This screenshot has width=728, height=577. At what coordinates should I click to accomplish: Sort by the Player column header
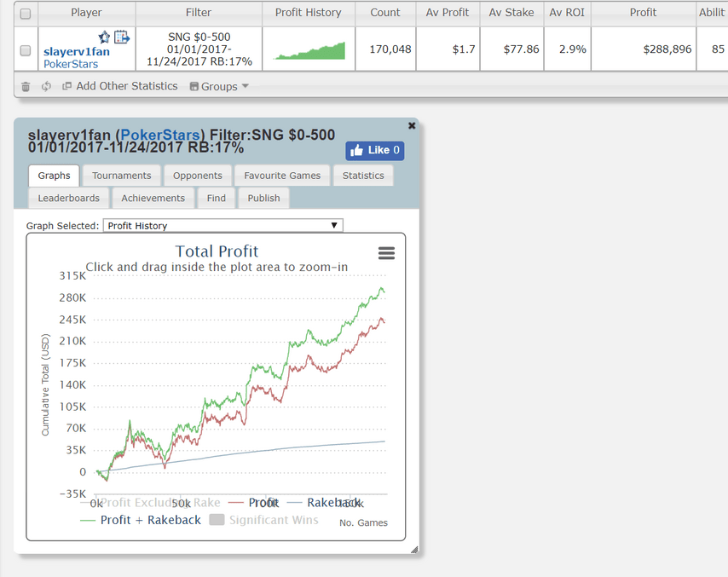click(x=86, y=13)
